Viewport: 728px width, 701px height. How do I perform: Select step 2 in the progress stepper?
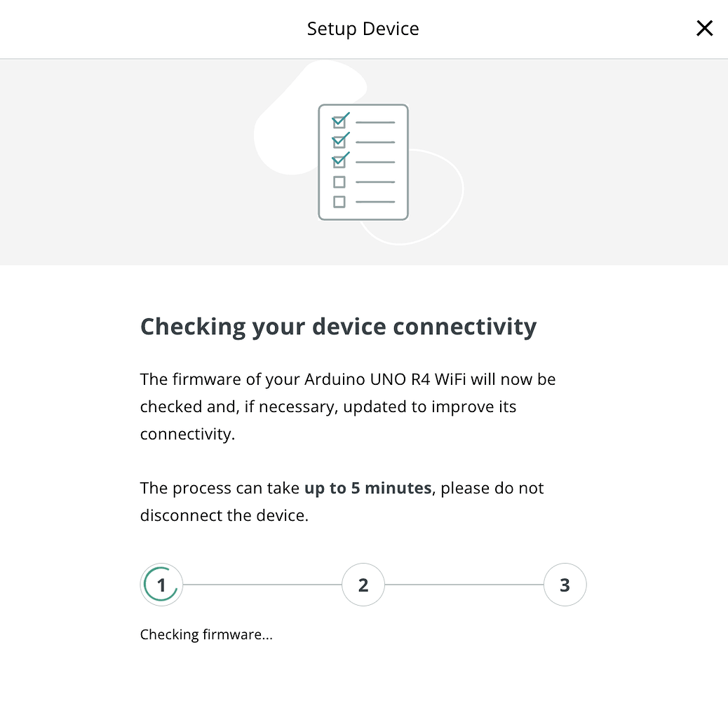tap(363, 584)
